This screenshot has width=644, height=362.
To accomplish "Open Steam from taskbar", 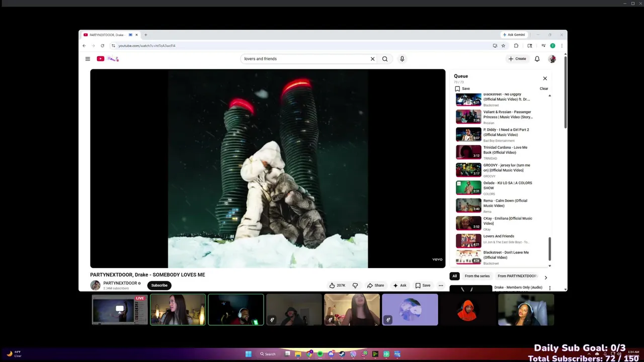I will (x=342, y=354).
